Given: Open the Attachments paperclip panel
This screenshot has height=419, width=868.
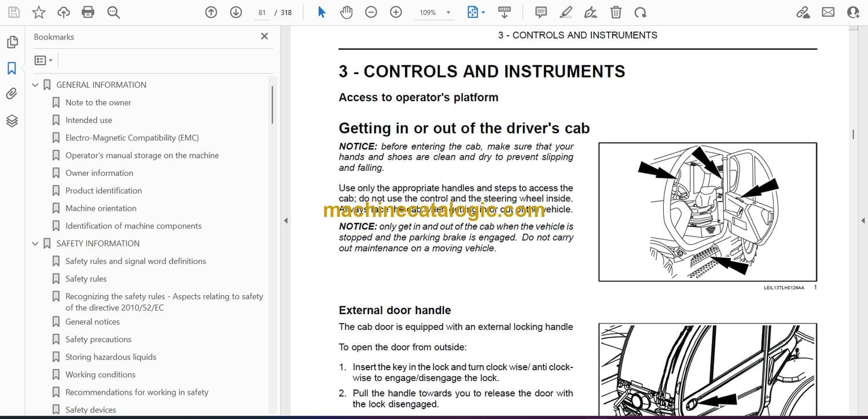Looking at the screenshot, I should [12, 94].
